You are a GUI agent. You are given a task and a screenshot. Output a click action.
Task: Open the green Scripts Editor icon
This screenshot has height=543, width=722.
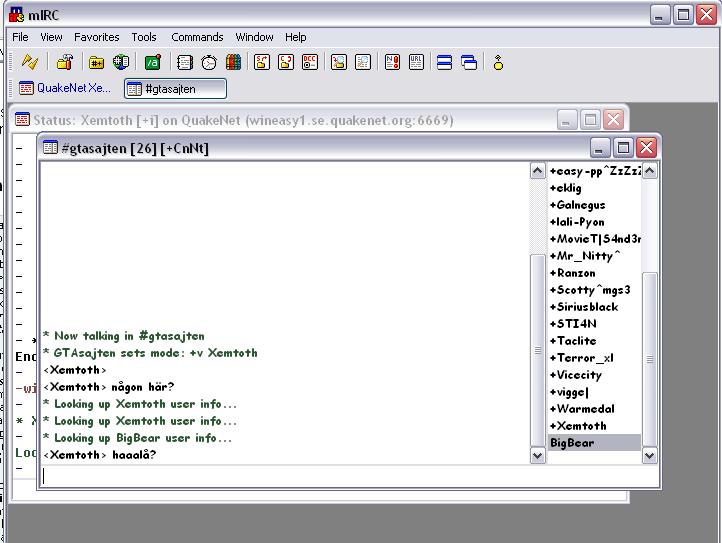click(x=152, y=62)
